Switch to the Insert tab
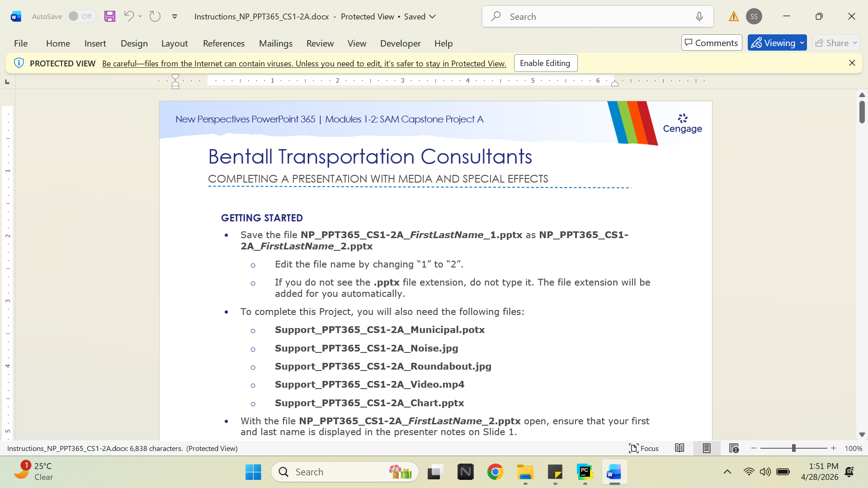The width and height of the screenshot is (868, 488). [x=95, y=43]
